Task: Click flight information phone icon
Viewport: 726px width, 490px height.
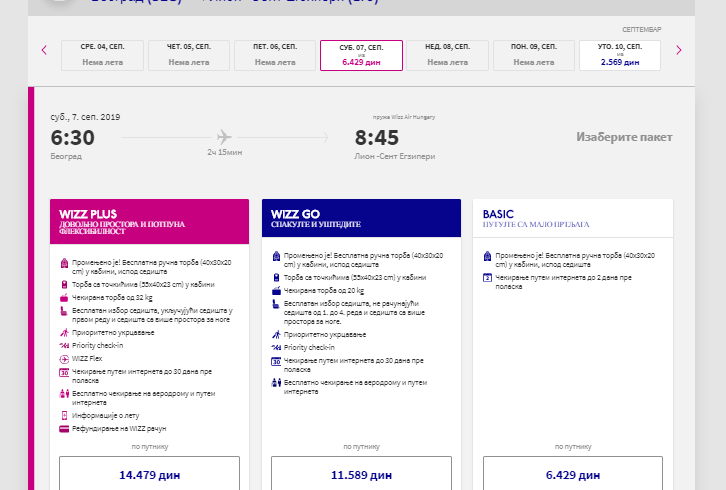Action: tap(64, 415)
